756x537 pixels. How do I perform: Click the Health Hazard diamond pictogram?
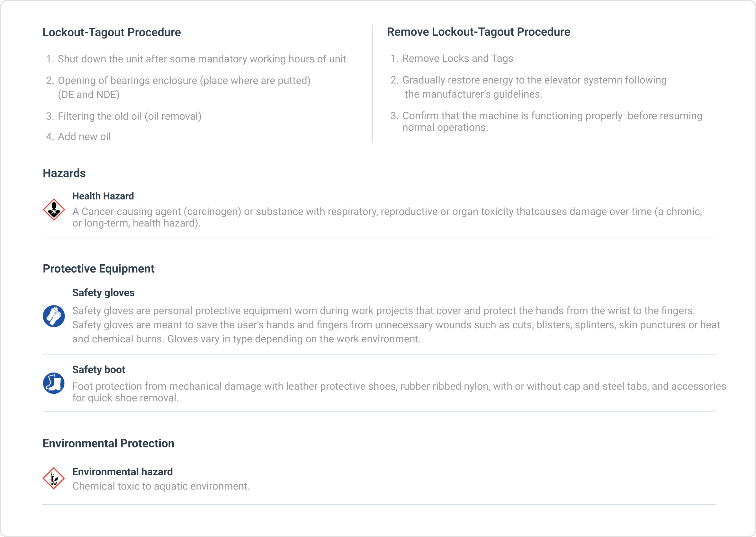[x=54, y=210]
